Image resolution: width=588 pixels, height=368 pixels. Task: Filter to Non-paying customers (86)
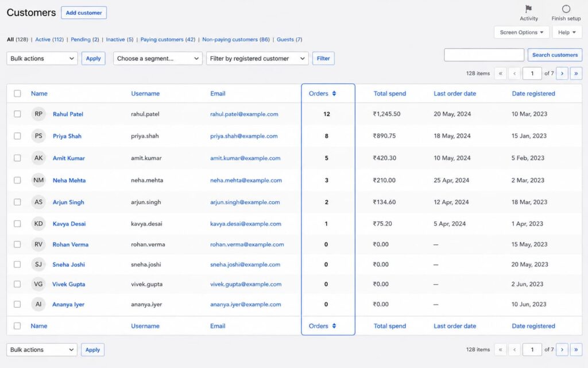[x=236, y=40]
